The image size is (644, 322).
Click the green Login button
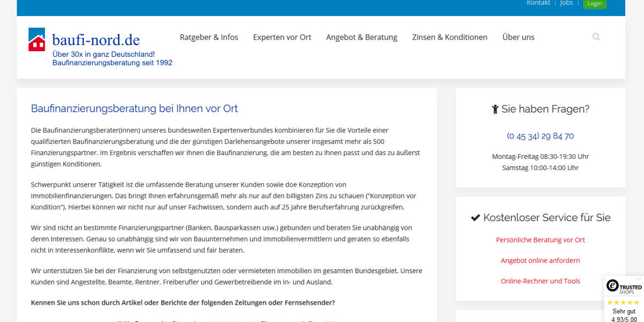pos(595,4)
